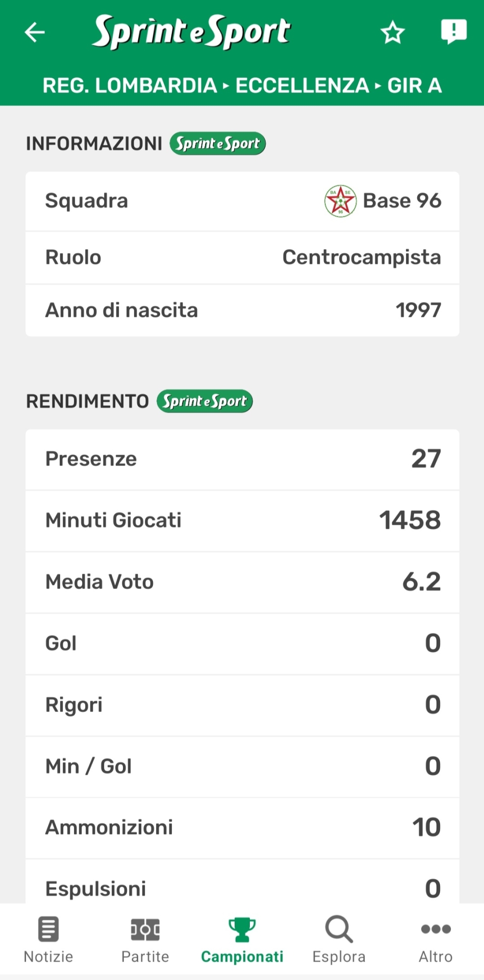Tap the Notizie news icon
Viewport: 484px width, 980px height.
pyautogui.click(x=48, y=928)
